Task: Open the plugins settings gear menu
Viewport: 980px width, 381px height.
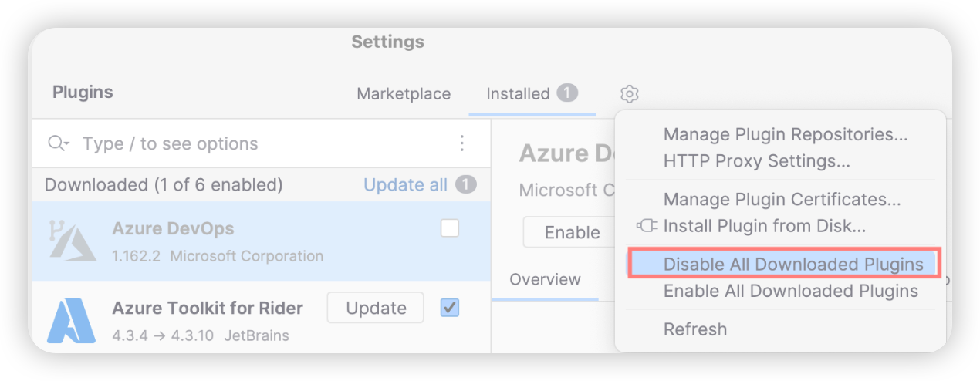Action: 630,94
